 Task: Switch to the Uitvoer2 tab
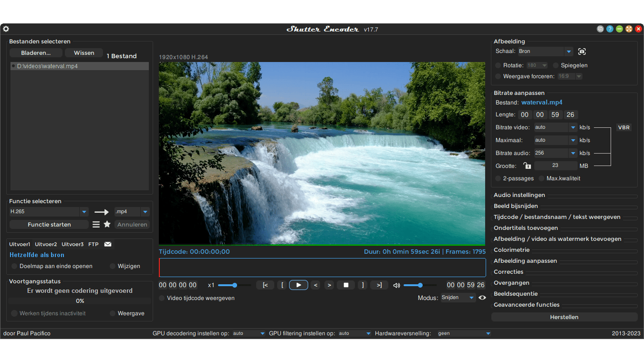pyautogui.click(x=46, y=244)
